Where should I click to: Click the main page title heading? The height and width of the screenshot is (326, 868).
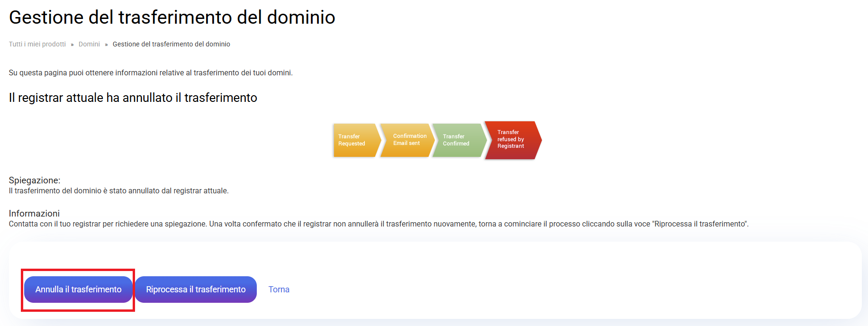point(172,18)
